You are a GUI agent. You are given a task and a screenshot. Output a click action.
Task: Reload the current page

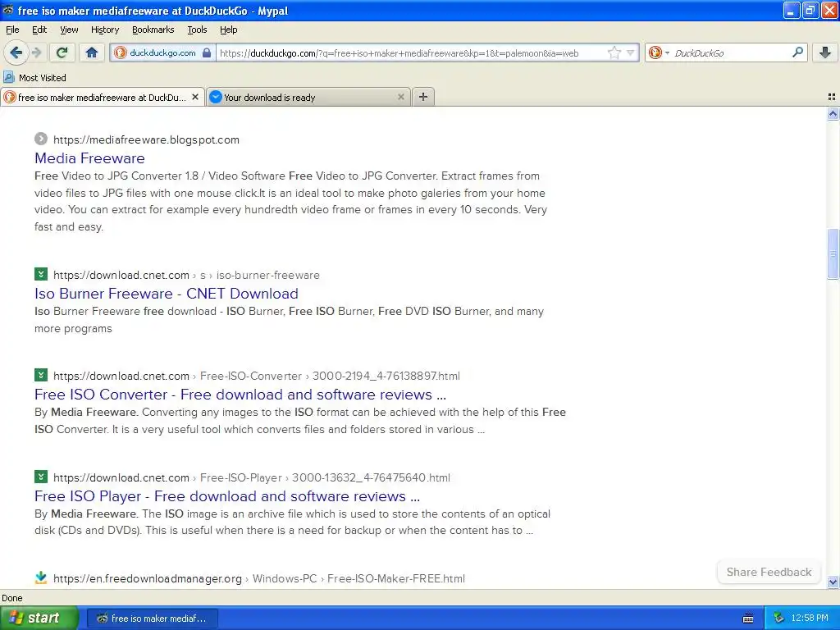[x=62, y=52]
